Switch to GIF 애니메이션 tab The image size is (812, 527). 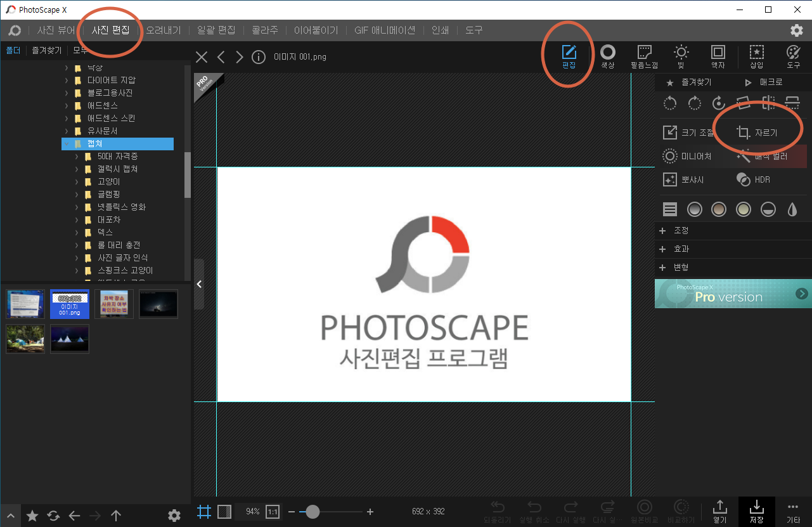[385, 30]
